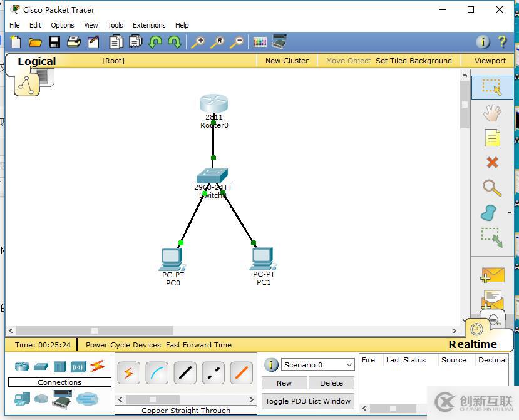Screen dimensions: 519x420
Task: Pick the Inspect magnifier tool
Action: 492,188
